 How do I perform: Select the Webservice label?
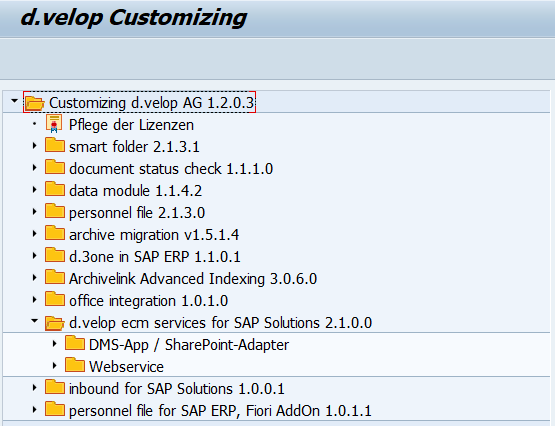pyautogui.click(x=126, y=367)
